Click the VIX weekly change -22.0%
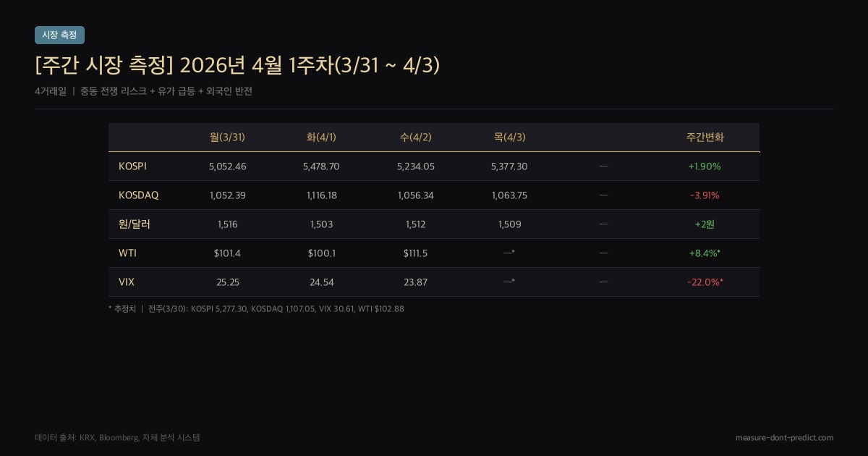This screenshot has width=868, height=456. (705, 282)
